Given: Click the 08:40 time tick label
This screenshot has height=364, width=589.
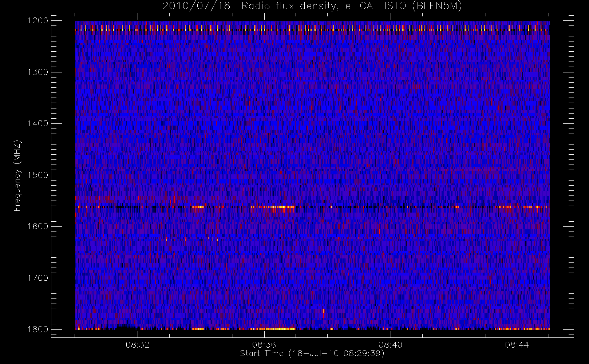Looking at the screenshot, I should [390, 345].
